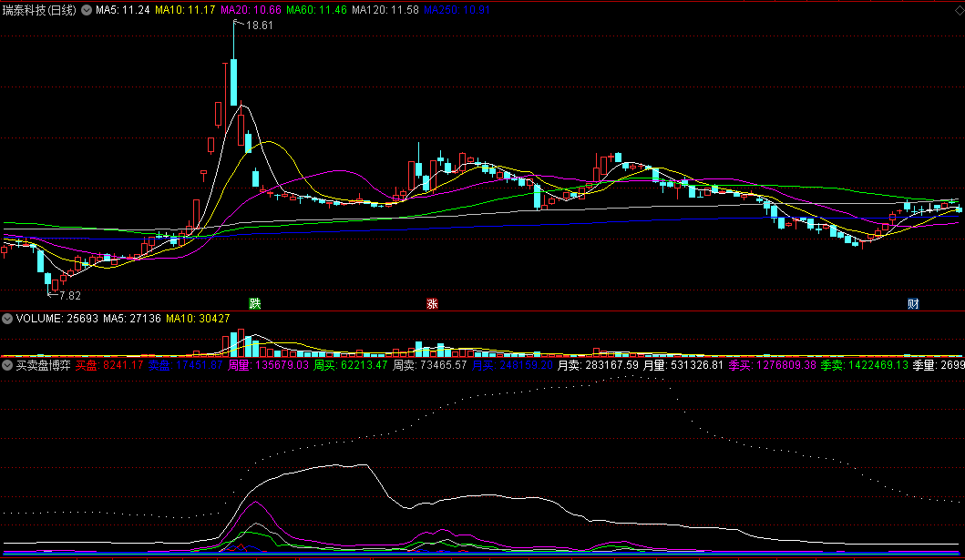
Task: Click the green 周买: 62213.47 value
Action: pyautogui.click(x=351, y=365)
